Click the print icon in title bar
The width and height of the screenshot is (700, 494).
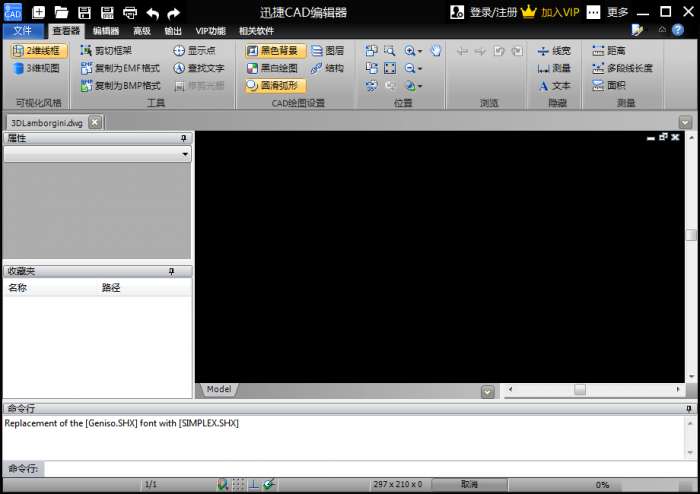[x=130, y=13]
